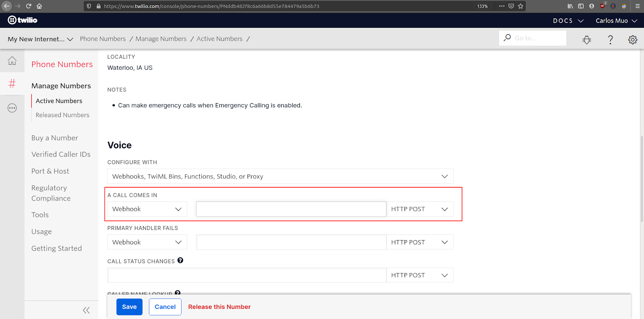Screen dimensions: 644x319
Task: Open Port & Host section
Action: click(x=50, y=171)
